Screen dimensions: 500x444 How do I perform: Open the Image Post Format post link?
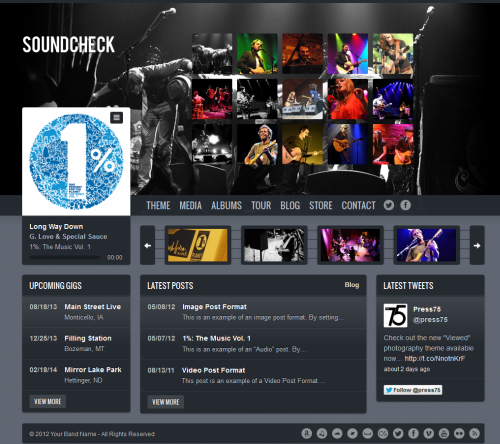pos(214,307)
